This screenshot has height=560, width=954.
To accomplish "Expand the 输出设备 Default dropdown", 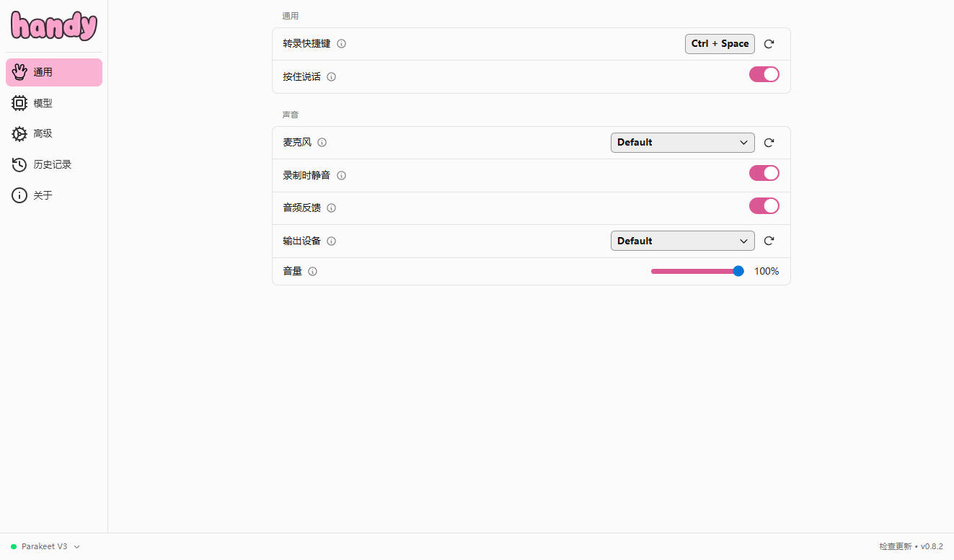I will pos(682,241).
